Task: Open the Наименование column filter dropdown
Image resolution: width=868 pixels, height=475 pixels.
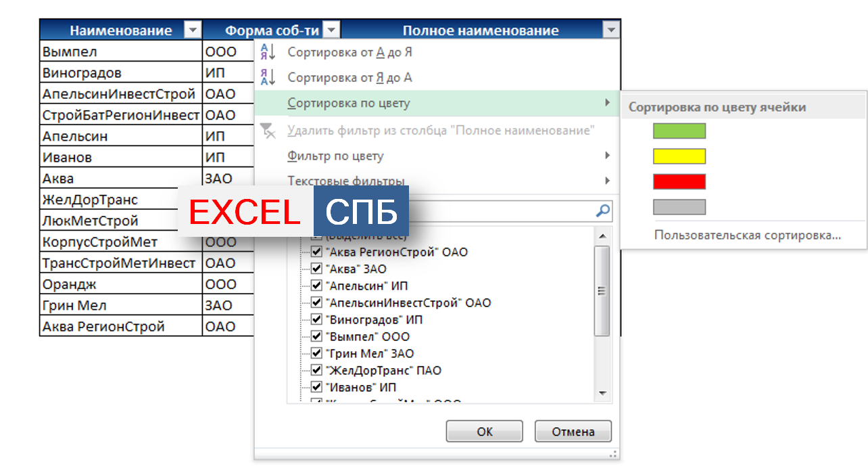Action: [193, 30]
